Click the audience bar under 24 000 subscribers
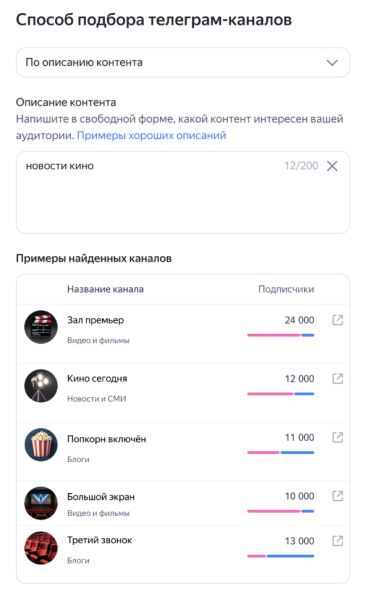This screenshot has width=367, height=600. tap(281, 335)
